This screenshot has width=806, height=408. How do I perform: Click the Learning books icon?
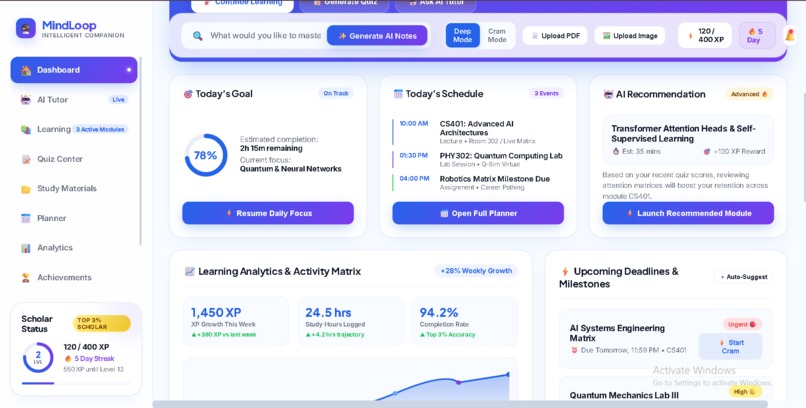click(x=26, y=129)
